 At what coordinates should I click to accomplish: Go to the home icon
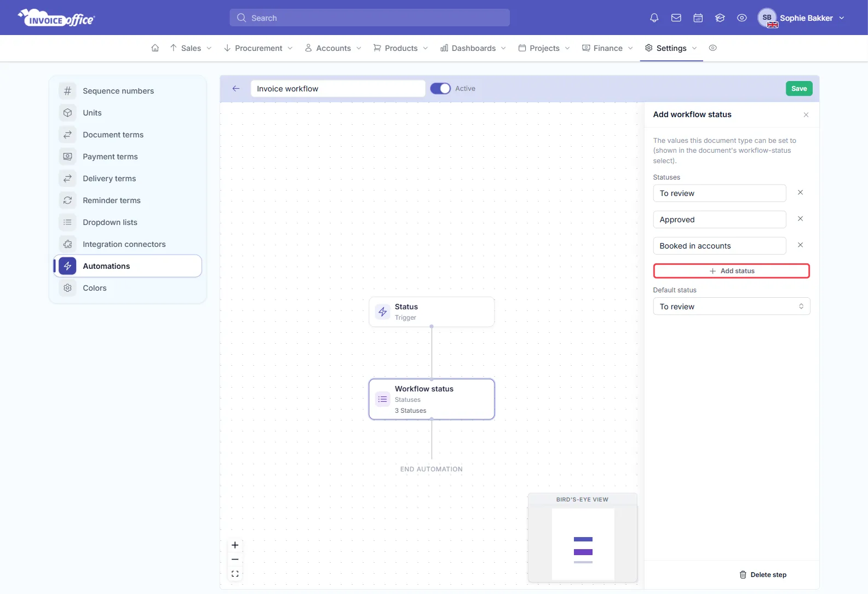tap(155, 48)
